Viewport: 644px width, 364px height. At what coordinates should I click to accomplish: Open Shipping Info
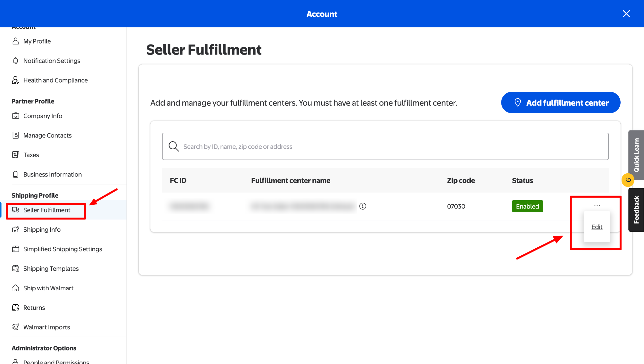point(42,230)
